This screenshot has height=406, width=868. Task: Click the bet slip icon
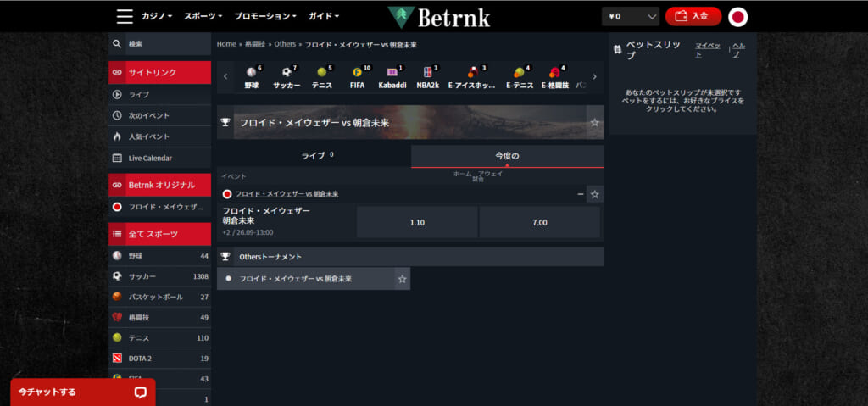[617, 50]
